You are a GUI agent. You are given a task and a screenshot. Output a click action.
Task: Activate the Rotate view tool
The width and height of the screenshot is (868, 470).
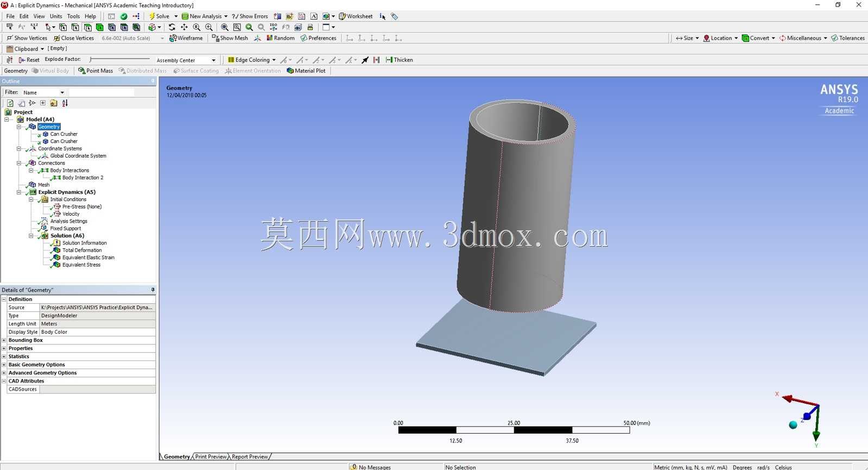(x=172, y=27)
